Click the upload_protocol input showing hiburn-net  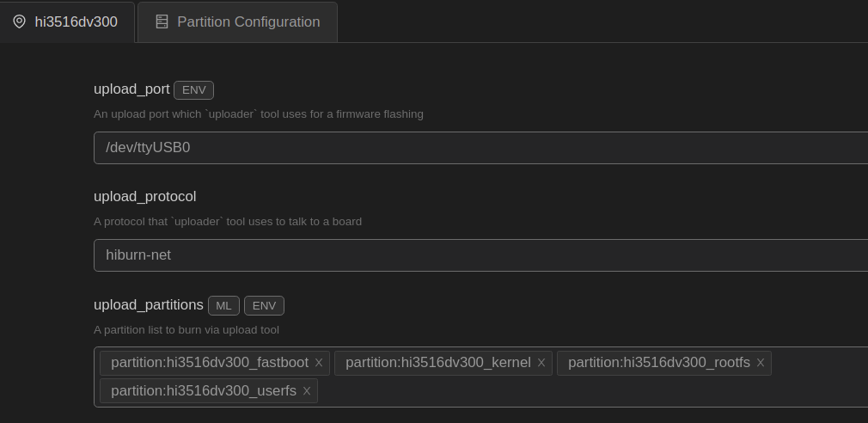pos(481,255)
